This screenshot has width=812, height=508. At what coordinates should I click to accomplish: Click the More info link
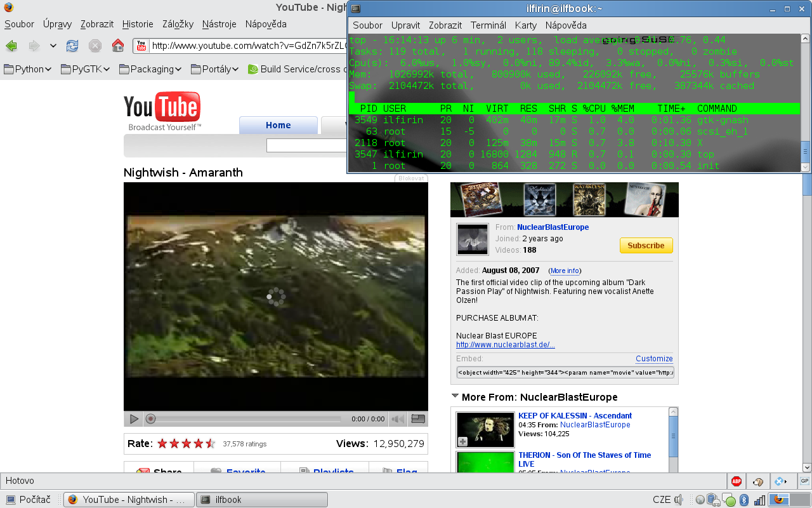565,271
